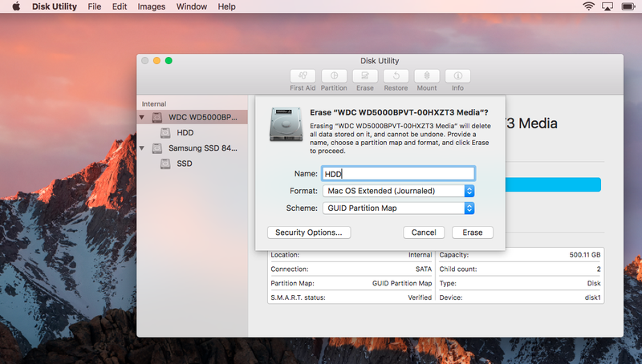Open the Disk Utility menu
The width and height of the screenshot is (642, 364).
coord(55,6)
